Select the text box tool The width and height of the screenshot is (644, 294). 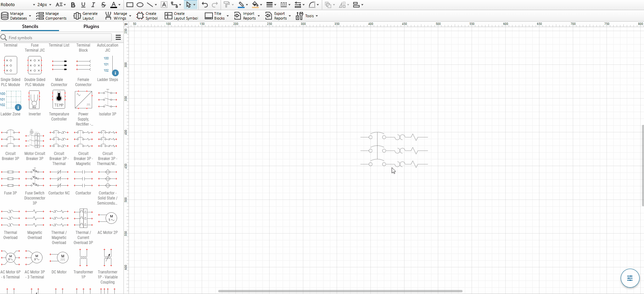164,5
